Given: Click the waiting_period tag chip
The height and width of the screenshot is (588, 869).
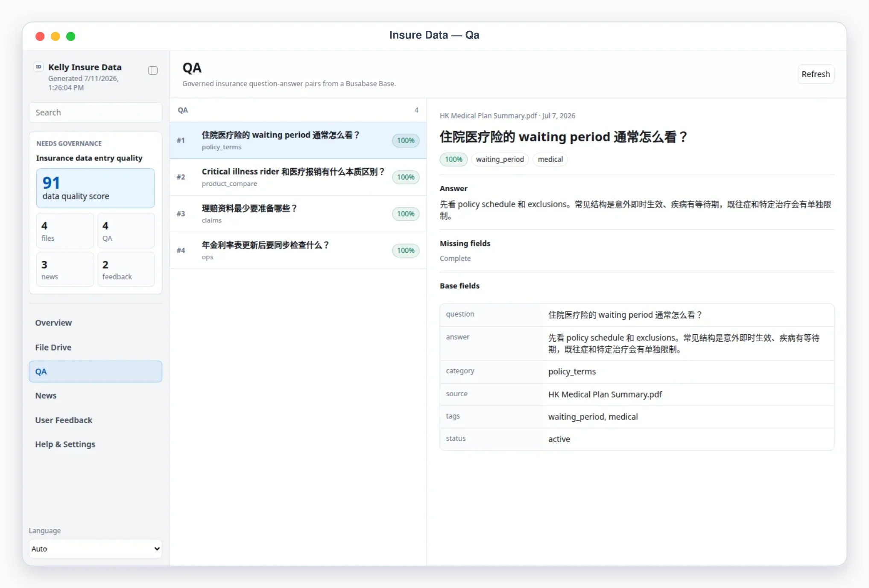Looking at the screenshot, I should point(500,159).
